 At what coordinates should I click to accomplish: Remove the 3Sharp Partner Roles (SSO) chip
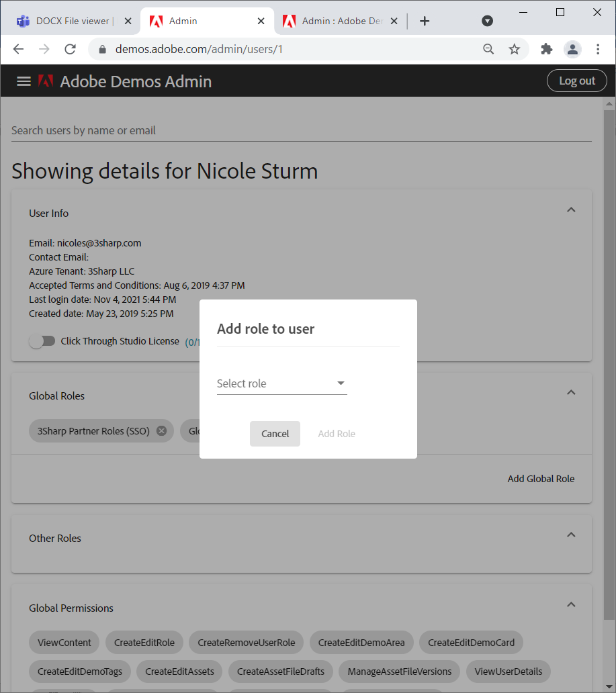[x=162, y=431]
